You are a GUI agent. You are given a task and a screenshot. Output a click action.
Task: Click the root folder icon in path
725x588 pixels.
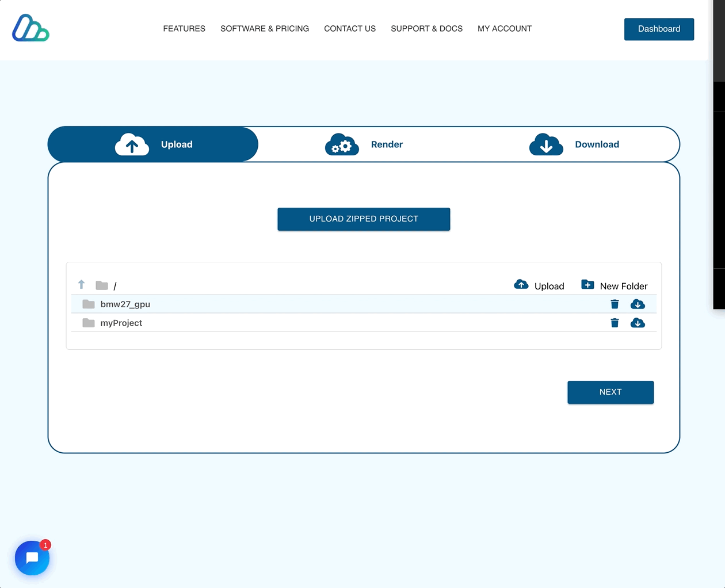click(102, 285)
